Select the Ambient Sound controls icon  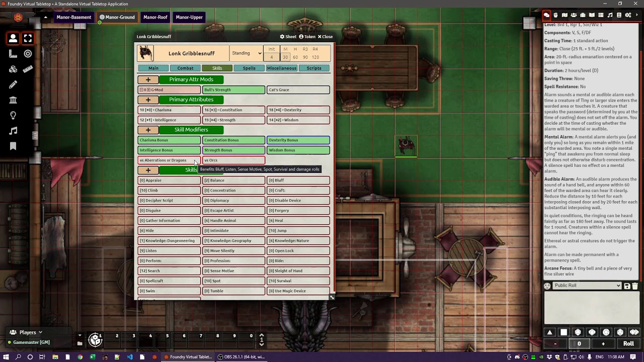(13, 131)
